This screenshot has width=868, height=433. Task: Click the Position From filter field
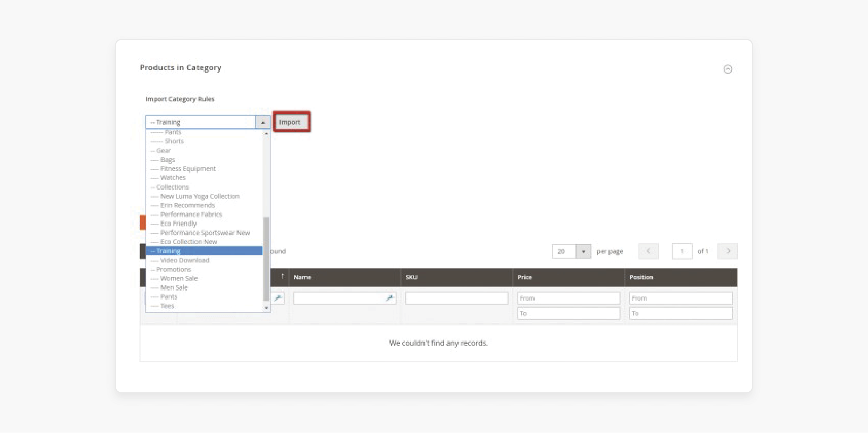pos(681,298)
